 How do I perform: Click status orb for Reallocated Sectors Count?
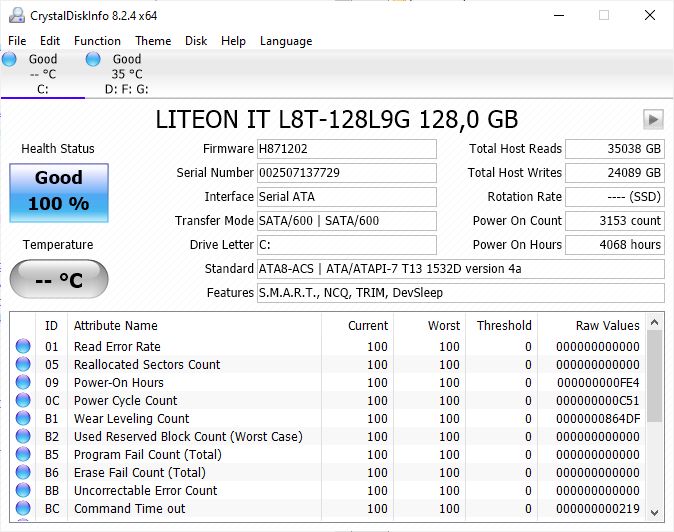tap(23, 364)
